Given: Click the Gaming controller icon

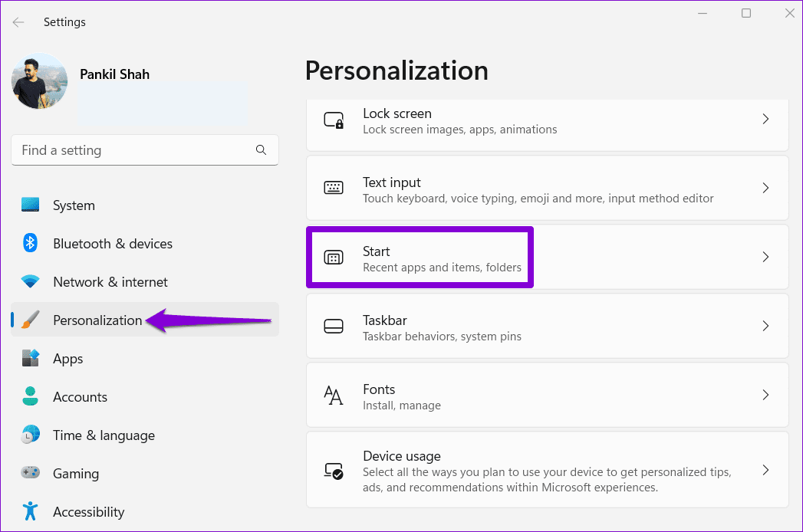Looking at the screenshot, I should [30, 472].
